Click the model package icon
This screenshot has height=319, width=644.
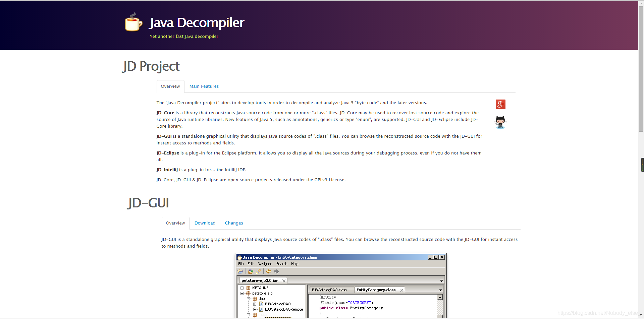255,315
